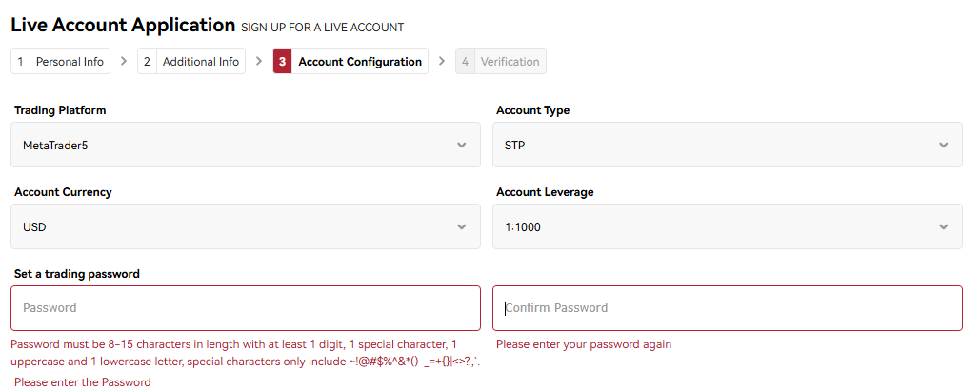Image resolution: width=980 pixels, height=391 pixels.
Task: Click the Account Leverage chevron arrow
Action: click(x=944, y=227)
